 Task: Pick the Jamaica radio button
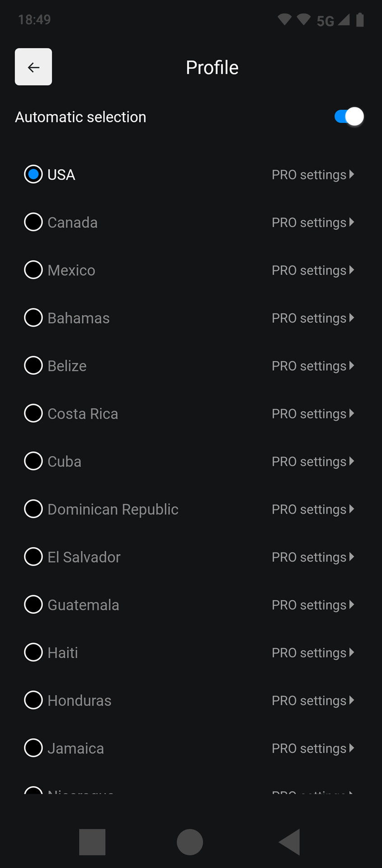[33, 748]
